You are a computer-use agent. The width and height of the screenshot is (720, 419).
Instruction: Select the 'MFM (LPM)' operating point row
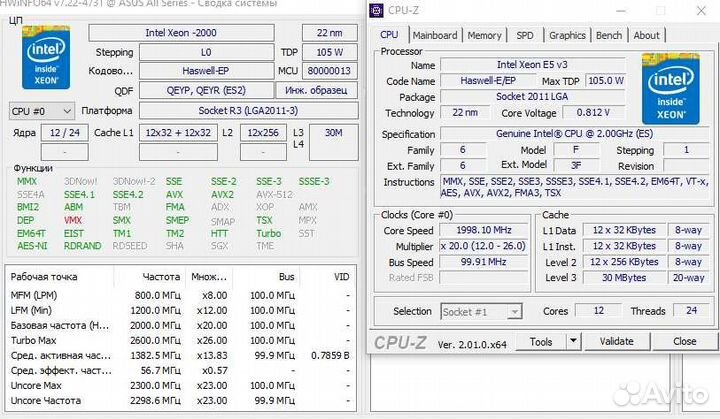point(182,295)
